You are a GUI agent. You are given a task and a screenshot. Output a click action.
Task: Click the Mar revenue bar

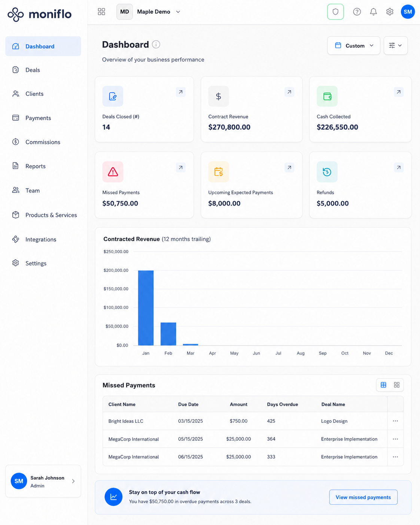coord(191,345)
